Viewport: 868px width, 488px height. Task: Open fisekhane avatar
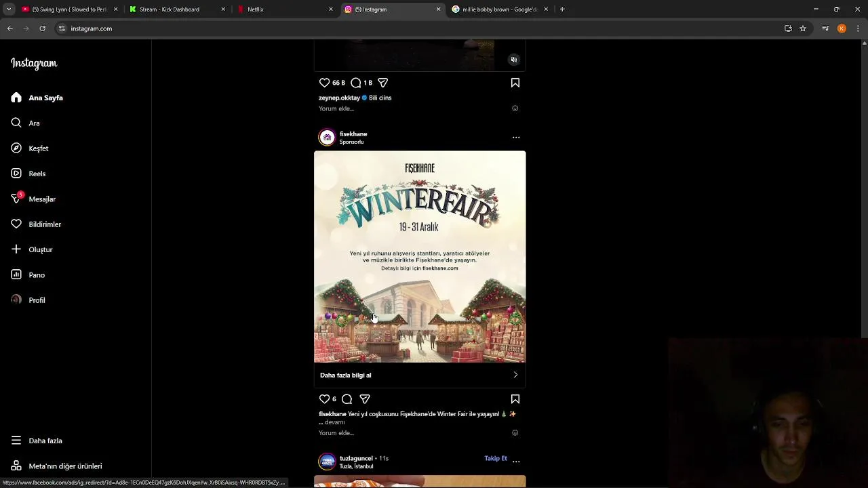click(x=327, y=138)
